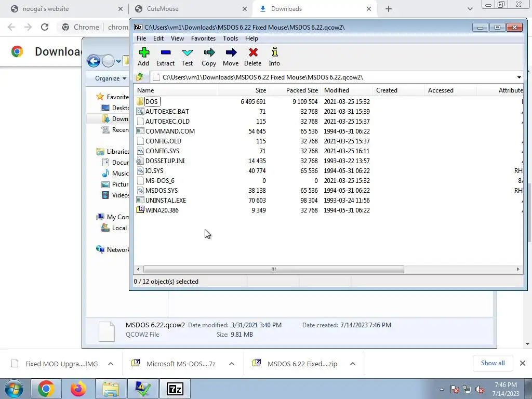Open Chrome from the taskbar
532x399 pixels.
46,389
